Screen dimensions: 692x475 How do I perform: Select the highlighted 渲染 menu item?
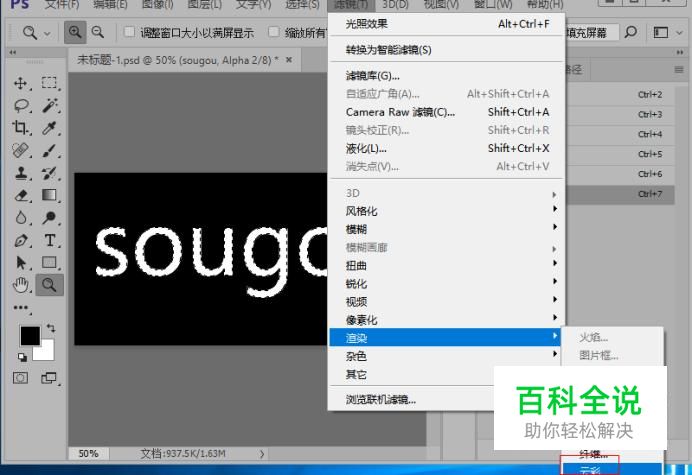pyautogui.click(x=447, y=338)
